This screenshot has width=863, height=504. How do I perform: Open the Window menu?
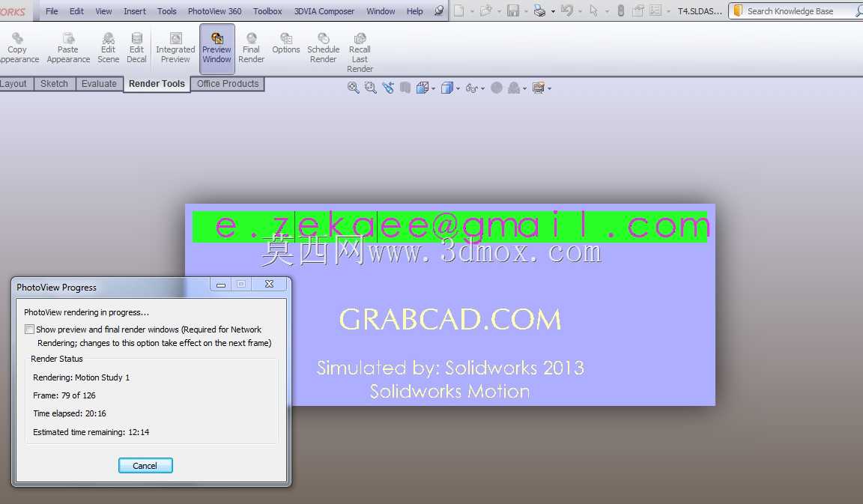(381, 11)
